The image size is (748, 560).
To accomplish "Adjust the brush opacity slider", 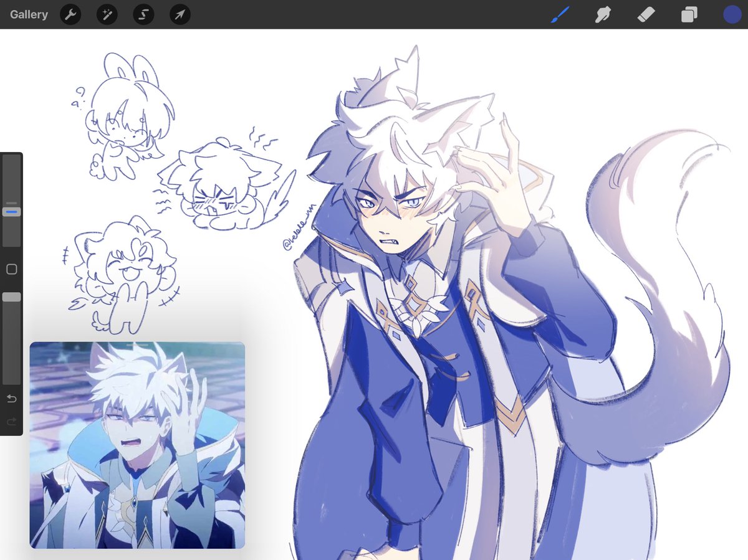I will [x=11, y=297].
